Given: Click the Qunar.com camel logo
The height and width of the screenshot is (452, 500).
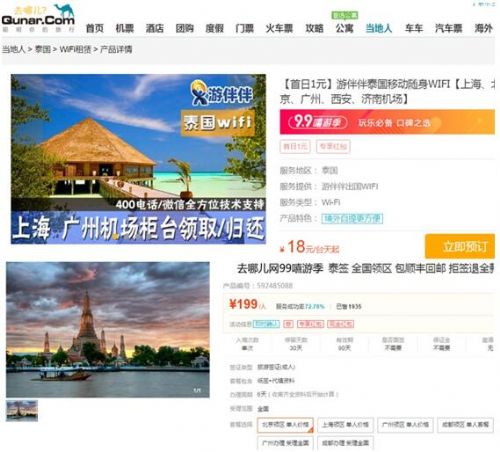Looking at the screenshot, I should 38,18.
